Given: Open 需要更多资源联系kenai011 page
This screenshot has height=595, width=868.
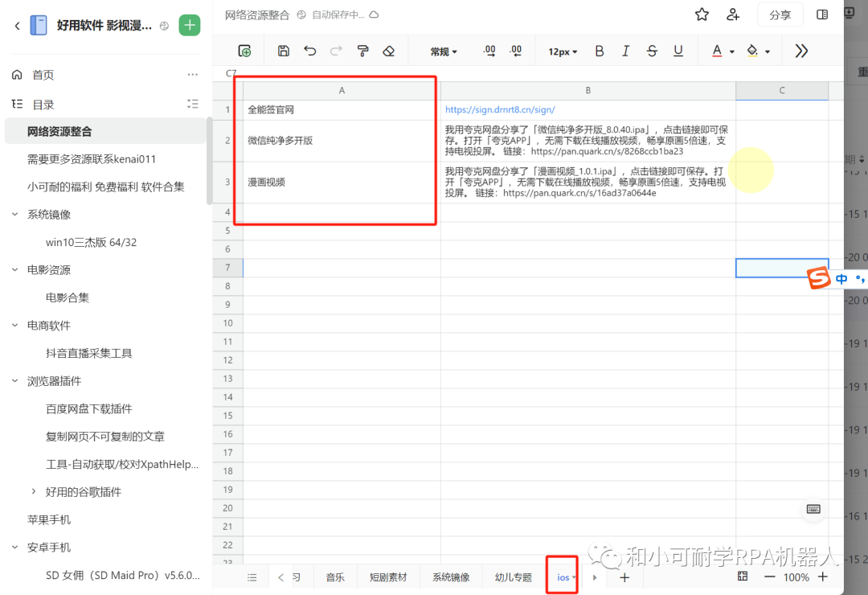Looking at the screenshot, I should tap(92, 159).
